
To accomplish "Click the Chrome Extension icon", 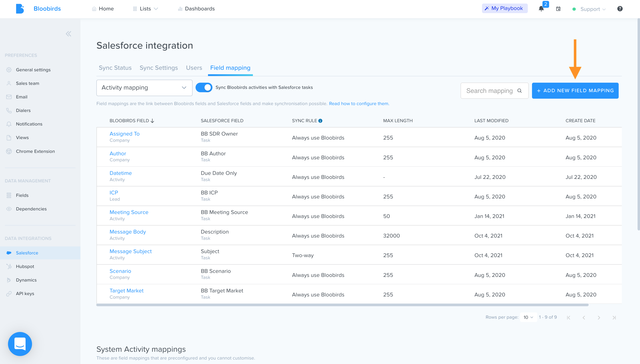I will [x=9, y=151].
